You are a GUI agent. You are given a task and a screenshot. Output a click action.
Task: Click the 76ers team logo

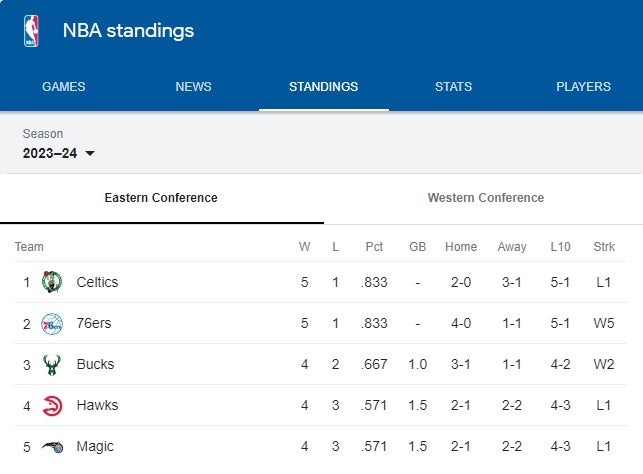click(x=52, y=323)
